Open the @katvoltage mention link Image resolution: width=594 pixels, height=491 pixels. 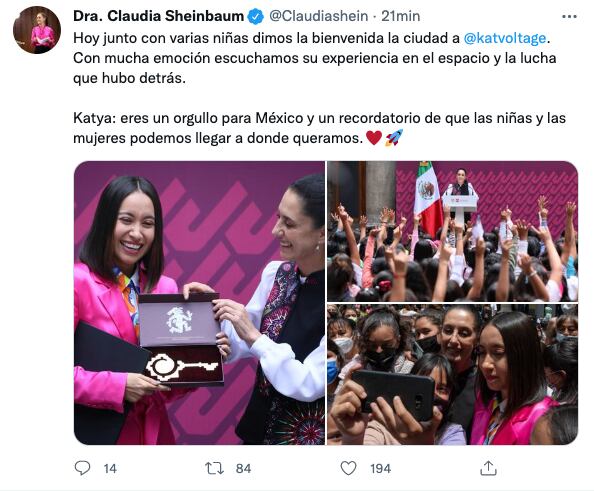click(505, 38)
